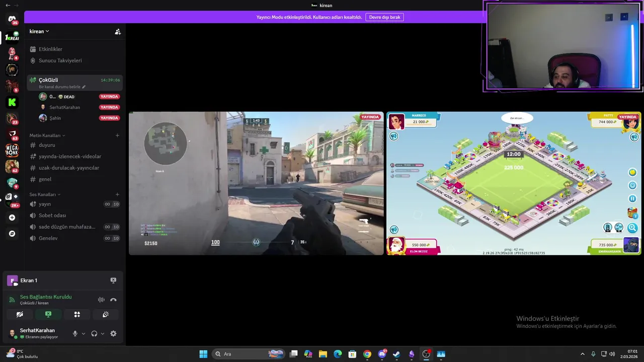
Task: Stop streaming via the Ekran 1 monitor icon
Action: tap(113, 281)
